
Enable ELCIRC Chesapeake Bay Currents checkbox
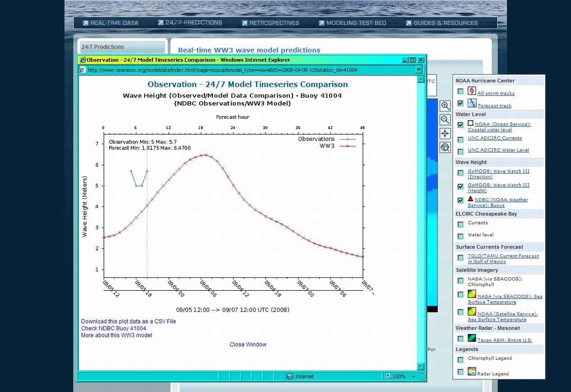(461, 224)
